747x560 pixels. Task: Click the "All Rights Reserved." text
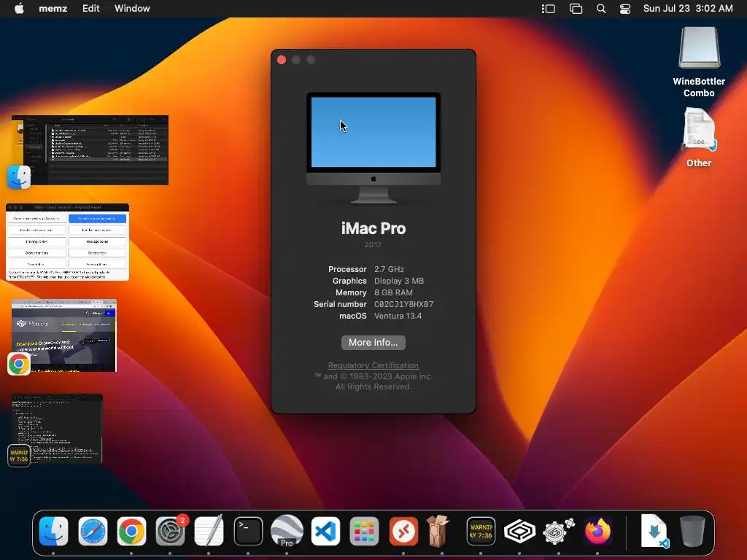click(x=373, y=386)
